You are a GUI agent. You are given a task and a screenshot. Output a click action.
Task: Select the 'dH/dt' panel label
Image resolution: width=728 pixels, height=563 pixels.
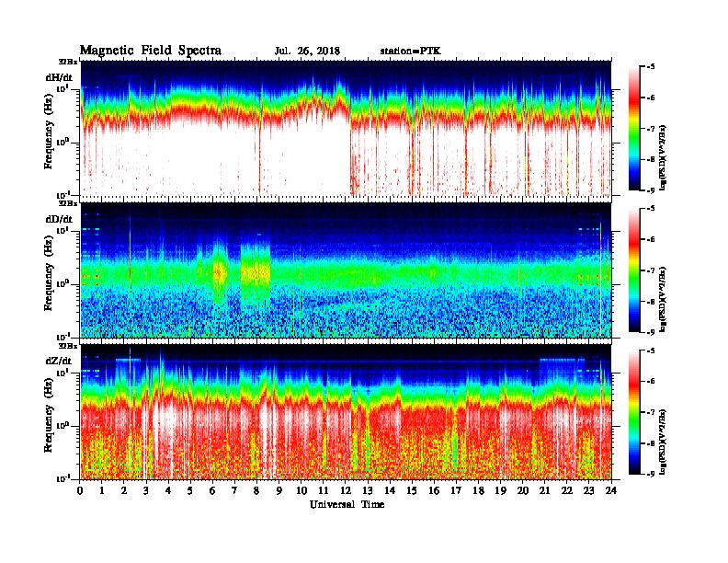click(59, 77)
